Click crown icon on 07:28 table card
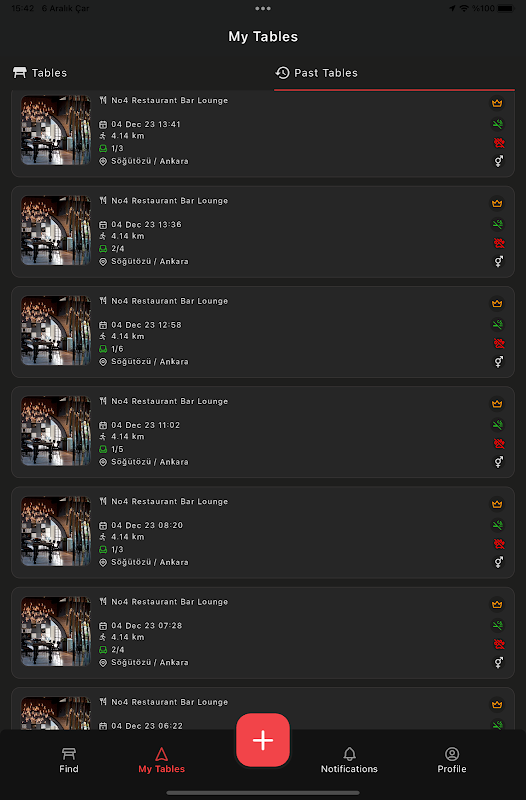The height and width of the screenshot is (800, 526). [x=497, y=605]
